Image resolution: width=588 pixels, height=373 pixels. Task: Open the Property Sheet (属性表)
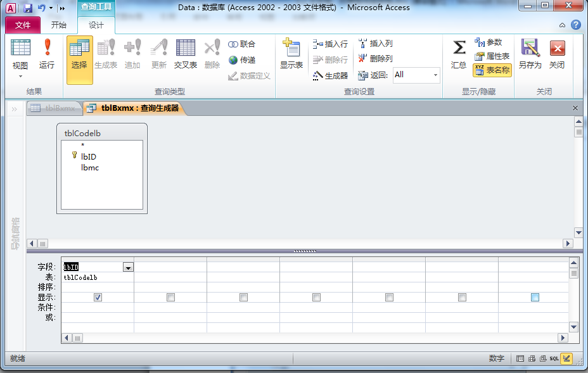click(x=492, y=56)
